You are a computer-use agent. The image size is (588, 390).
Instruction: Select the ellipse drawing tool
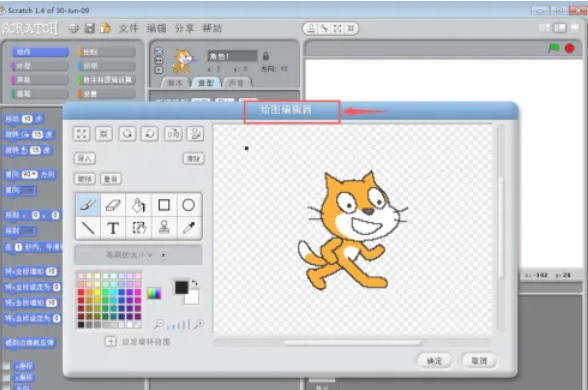click(x=189, y=205)
